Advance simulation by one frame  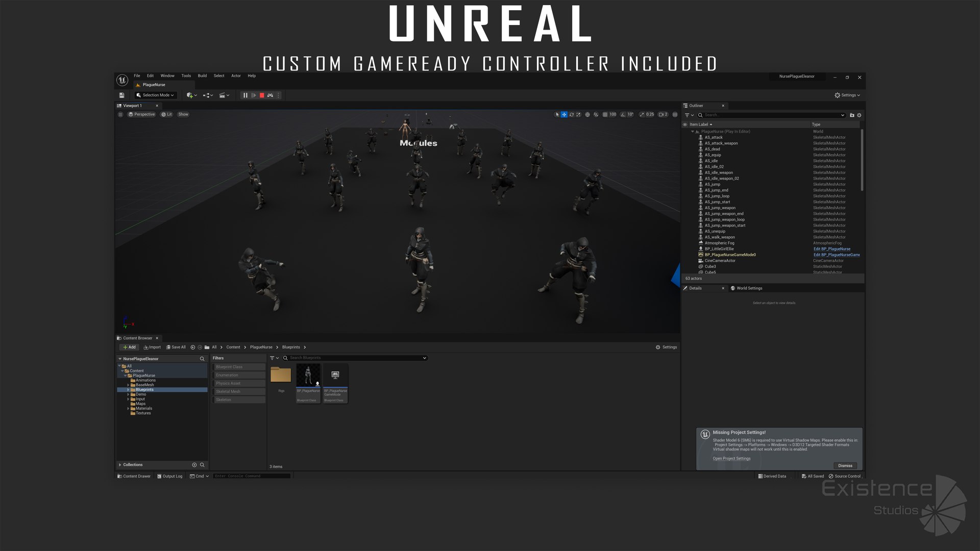pos(254,95)
